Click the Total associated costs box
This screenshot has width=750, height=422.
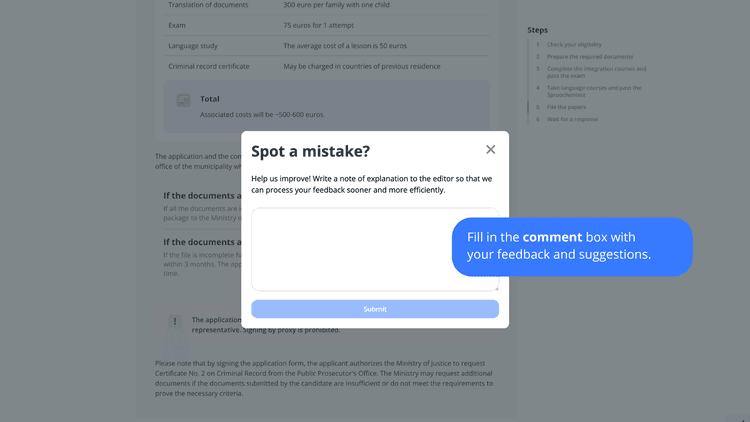click(327, 106)
